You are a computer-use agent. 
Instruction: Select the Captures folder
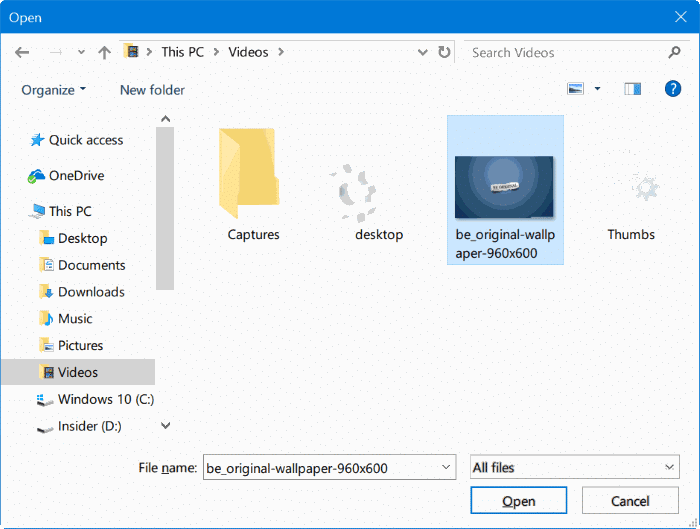(253, 185)
